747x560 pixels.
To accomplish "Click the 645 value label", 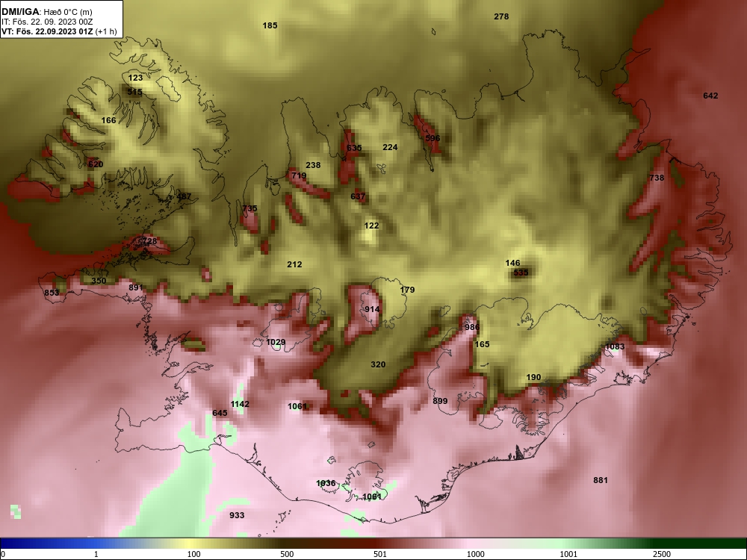I will click(x=220, y=414).
